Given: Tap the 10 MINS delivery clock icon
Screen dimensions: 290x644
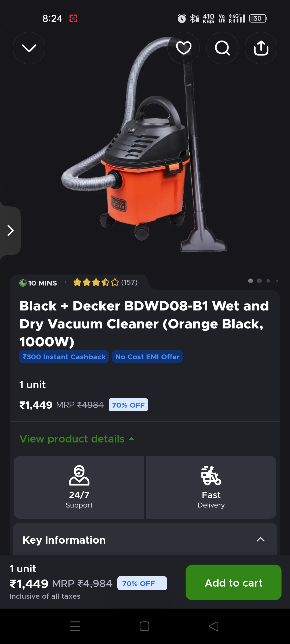Looking at the screenshot, I should coord(23,283).
